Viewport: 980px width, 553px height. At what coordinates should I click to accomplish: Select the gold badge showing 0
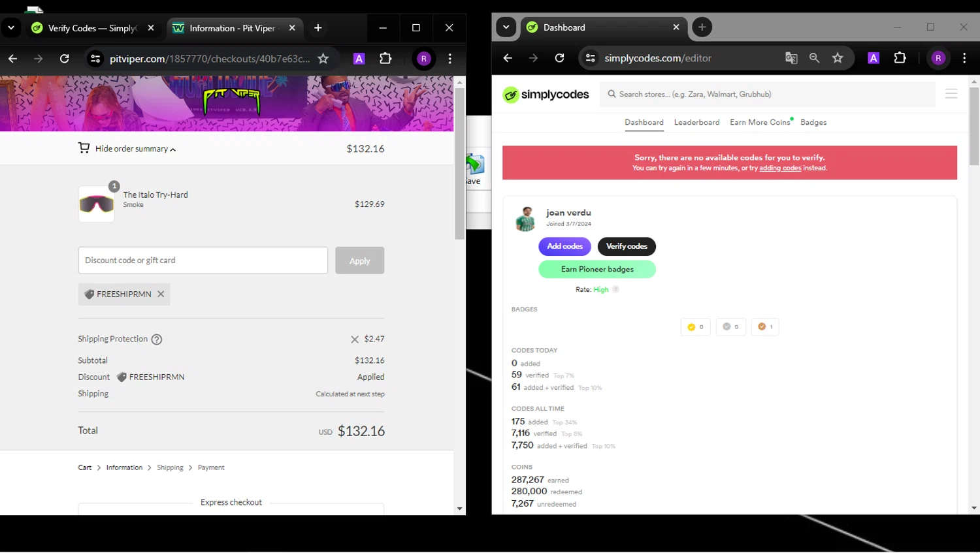click(x=695, y=327)
